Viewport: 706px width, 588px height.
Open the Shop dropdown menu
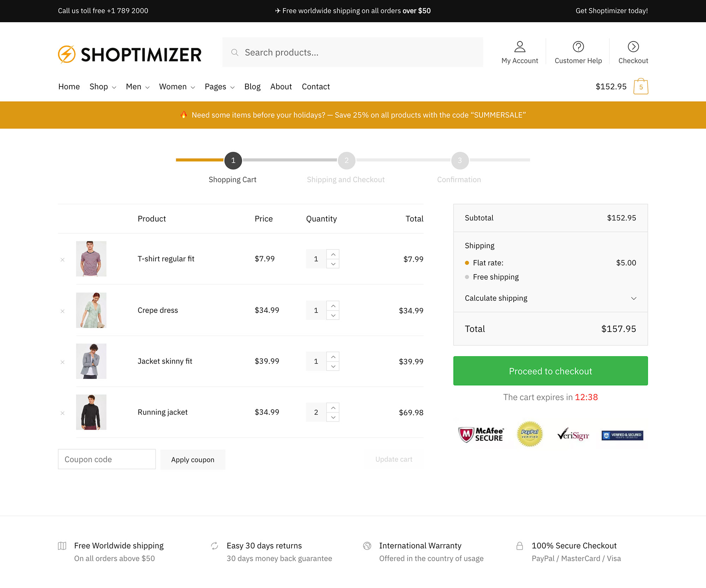[103, 87]
